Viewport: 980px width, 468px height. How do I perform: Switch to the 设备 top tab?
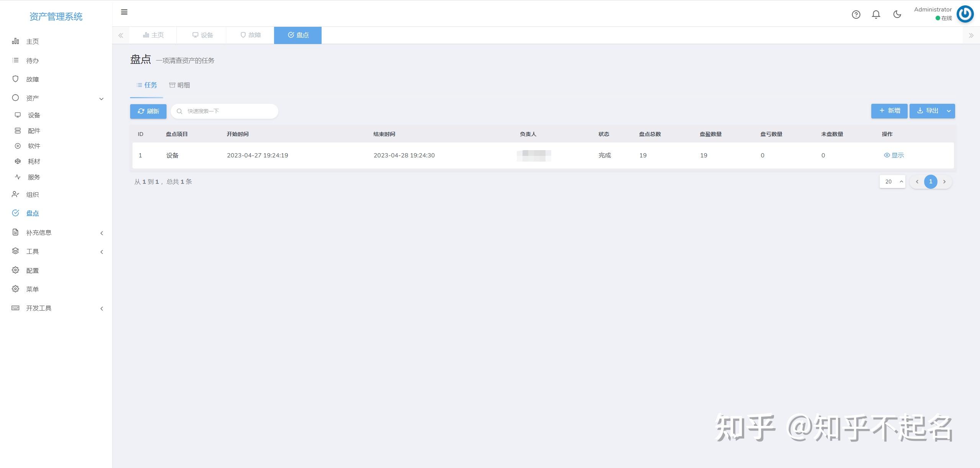202,35
